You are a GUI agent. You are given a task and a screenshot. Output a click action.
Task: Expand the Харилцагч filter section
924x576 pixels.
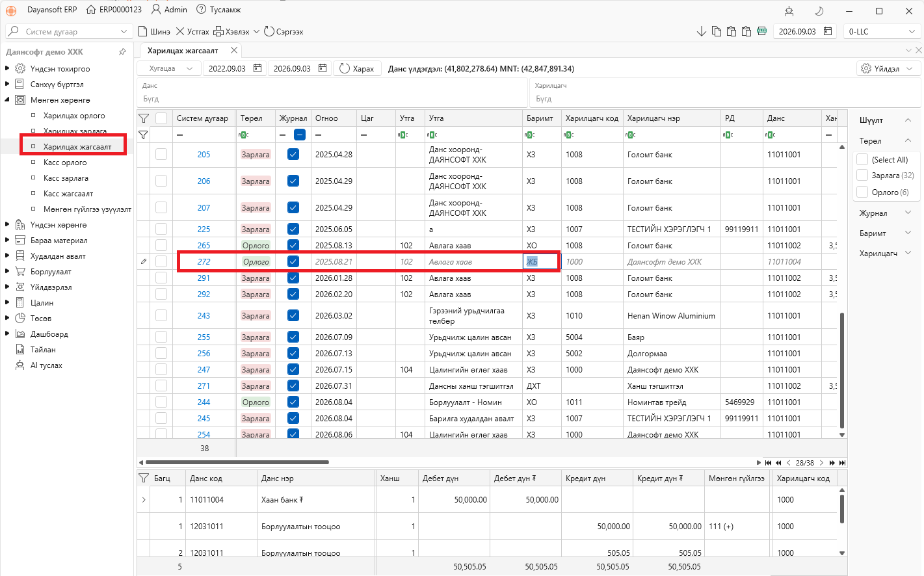click(908, 253)
